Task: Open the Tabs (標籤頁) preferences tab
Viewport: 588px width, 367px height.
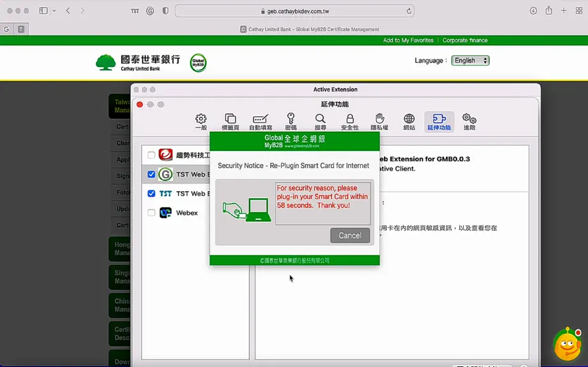Action: click(x=230, y=122)
